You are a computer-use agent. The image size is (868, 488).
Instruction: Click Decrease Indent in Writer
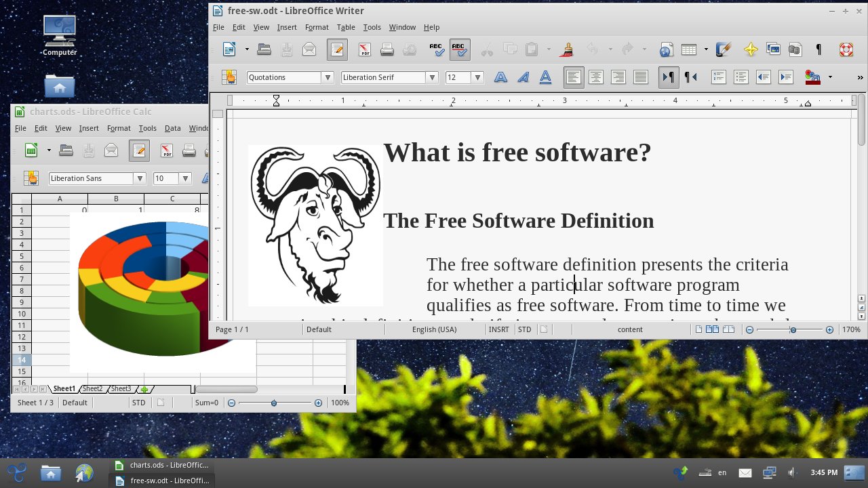coord(764,77)
